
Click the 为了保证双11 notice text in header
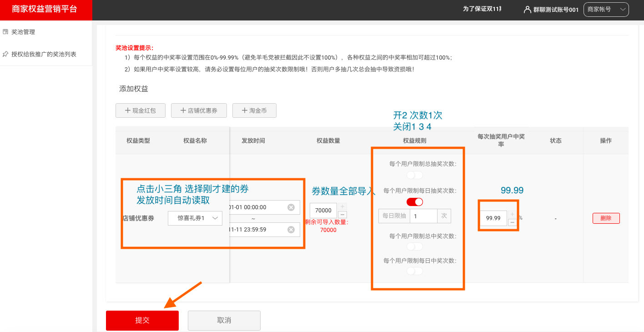click(x=482, y=9)
